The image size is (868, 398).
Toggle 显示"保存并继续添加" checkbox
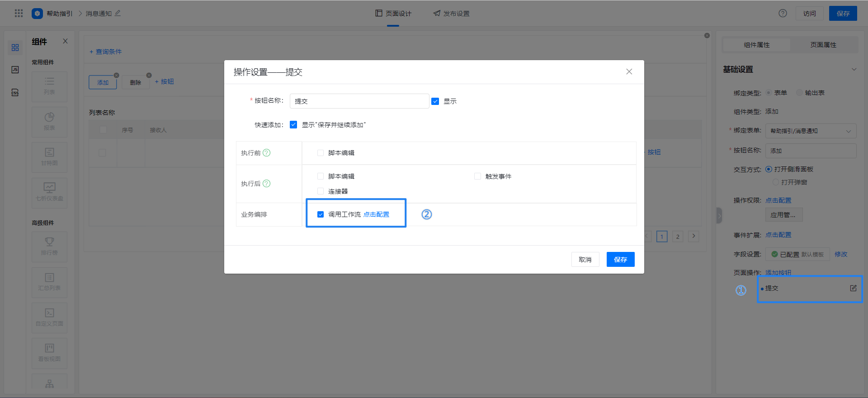(293, 125)
